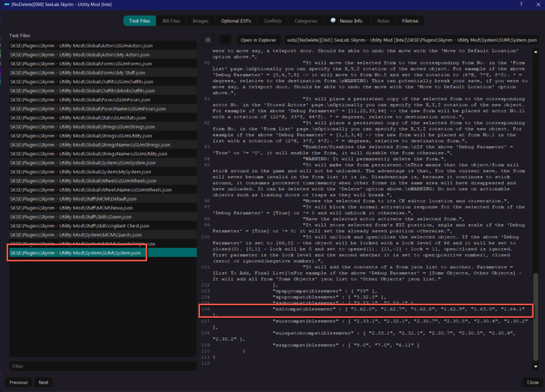This screenshot has width=545, height=392.
Task: Select Stuff\MCM\Nova.json file
Action: tap(103, 208)
